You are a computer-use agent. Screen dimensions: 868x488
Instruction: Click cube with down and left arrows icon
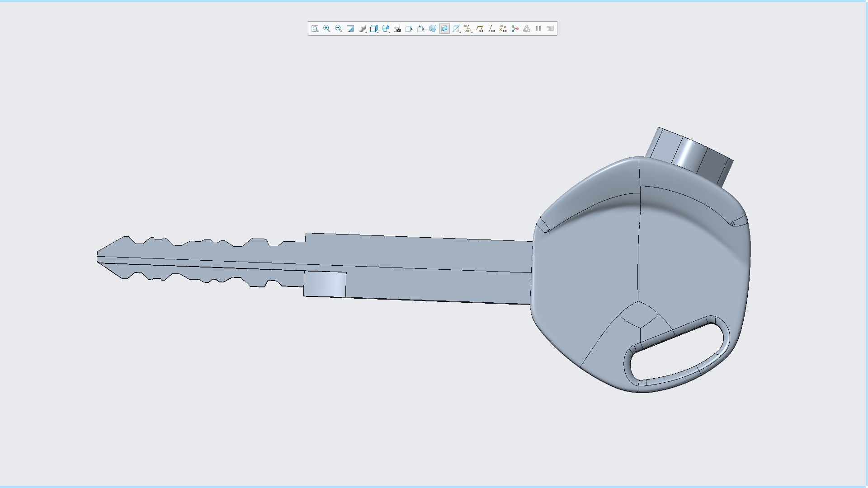(421, 28)
